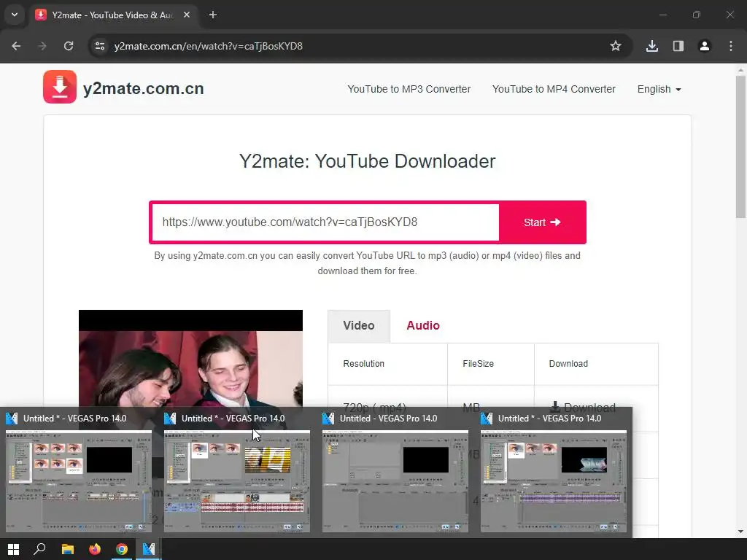Screen dimensions: 747x560
Task: Switch to the Video tab
Action: [x=359, y=326]
